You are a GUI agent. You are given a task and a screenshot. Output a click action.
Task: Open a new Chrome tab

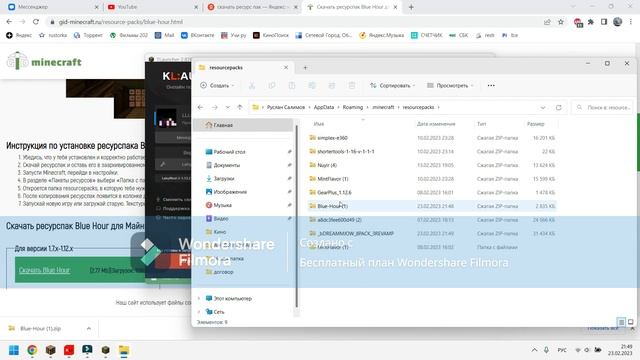tap(411, 7)
